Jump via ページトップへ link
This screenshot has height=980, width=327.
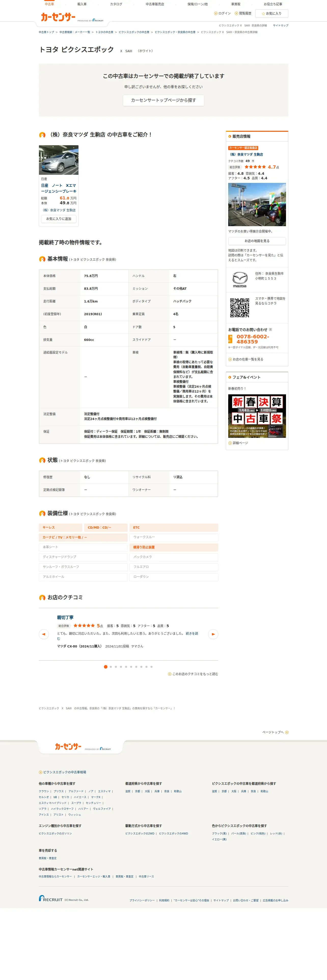(275, 732)
